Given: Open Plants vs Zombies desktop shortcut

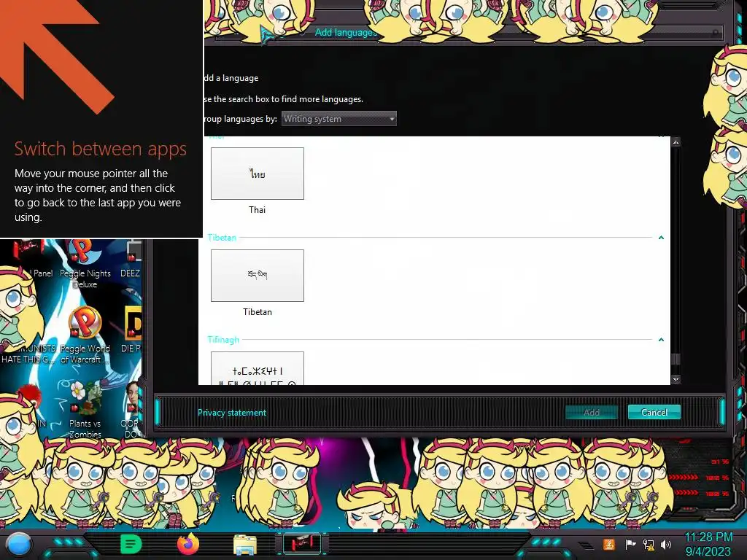Looking at the screenshot, I should (85, 408).
